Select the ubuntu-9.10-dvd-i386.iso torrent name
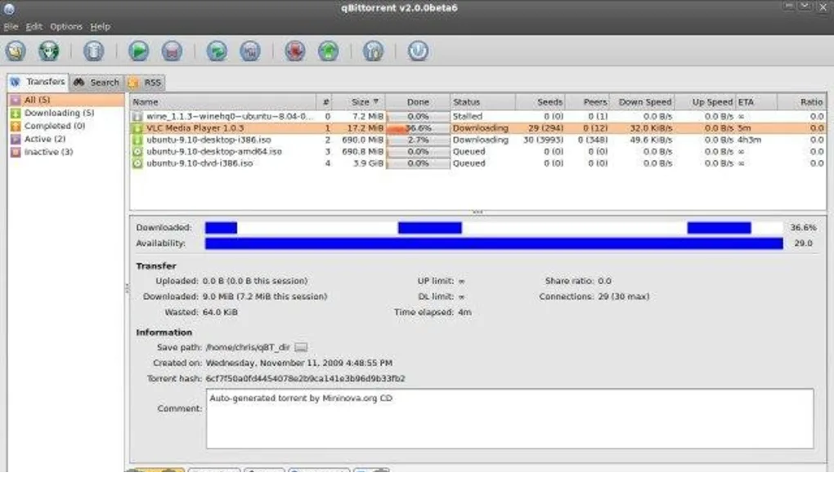This screenshot has width=834, height=504. (200, 163)
